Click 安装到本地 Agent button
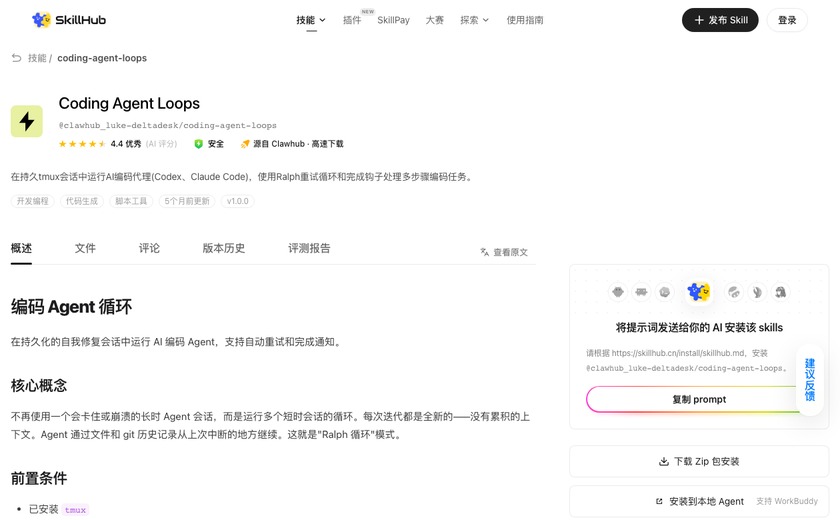840x520 pixels. (x=700, y=501)
